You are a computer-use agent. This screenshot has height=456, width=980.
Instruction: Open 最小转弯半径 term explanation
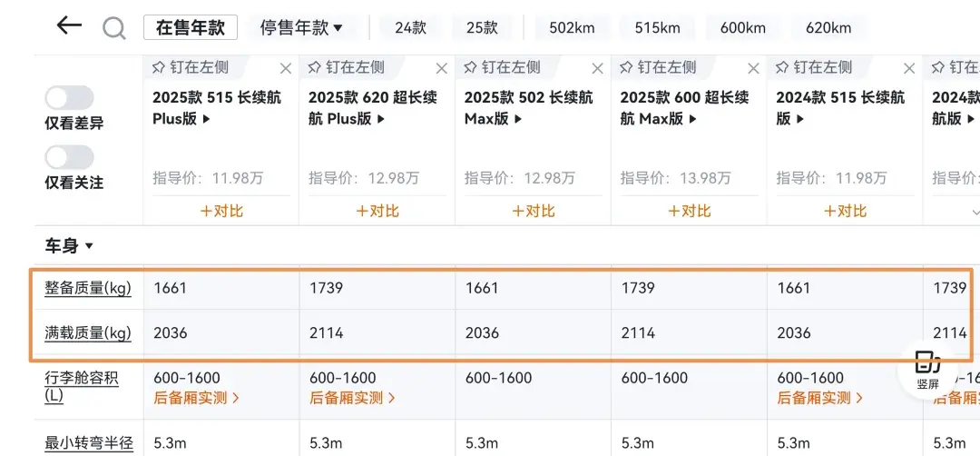[x=89, y=443]
